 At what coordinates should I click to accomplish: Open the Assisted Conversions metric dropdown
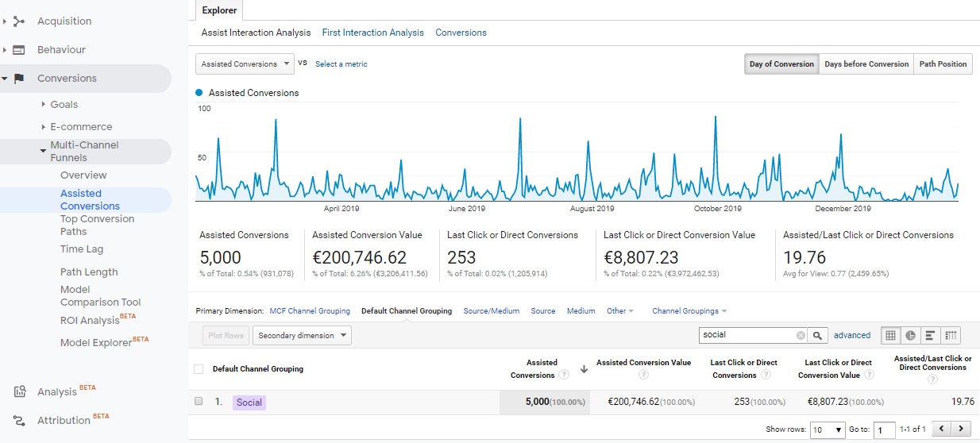pyautogui.click(x=244, y=64)
